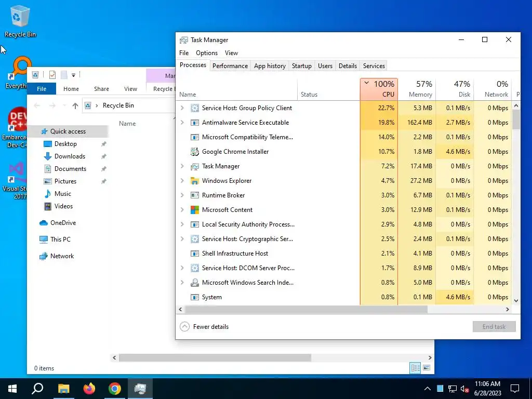Screen dimensions: 532x399
Task: Open Music folder in File Explorer sidebar
Action: tap(62, 194)
